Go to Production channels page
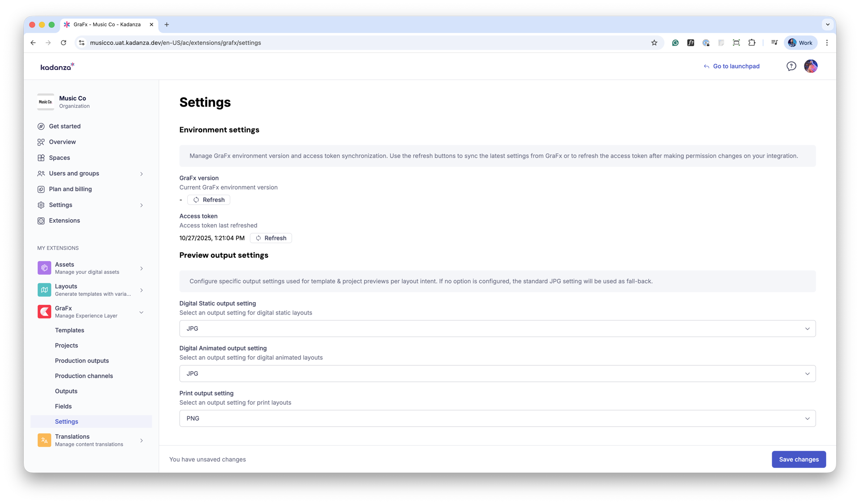This screenshot has height=504, width=860. 84,376
